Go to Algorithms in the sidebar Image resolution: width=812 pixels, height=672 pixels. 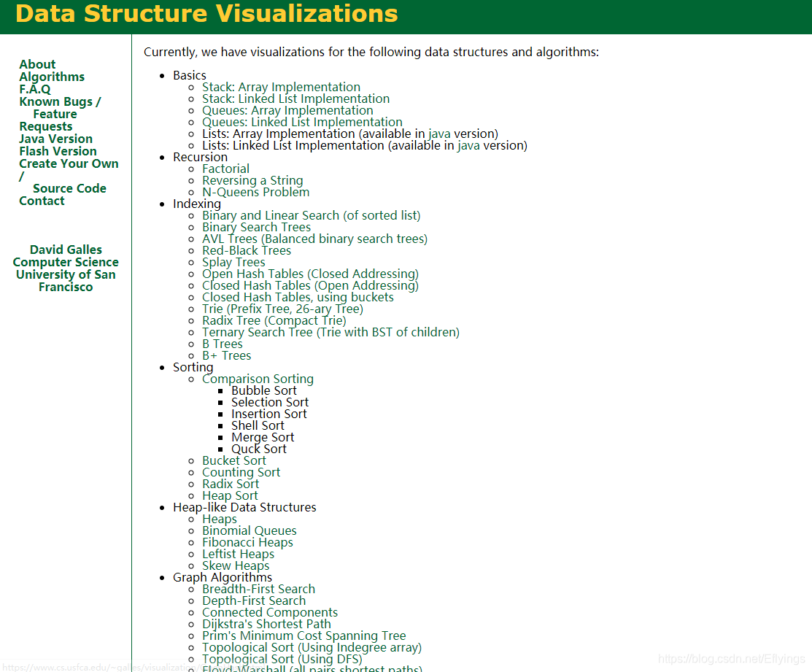tap(52, 77)
